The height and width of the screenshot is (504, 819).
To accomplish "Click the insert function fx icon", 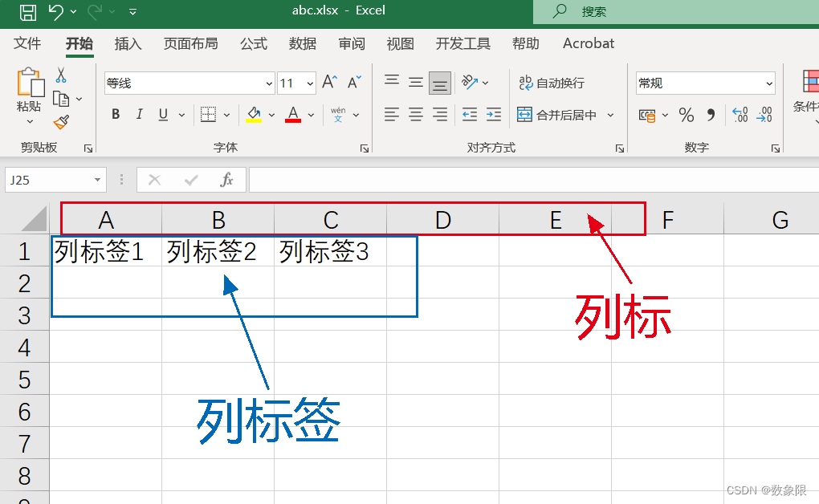I will pos(226,181).
